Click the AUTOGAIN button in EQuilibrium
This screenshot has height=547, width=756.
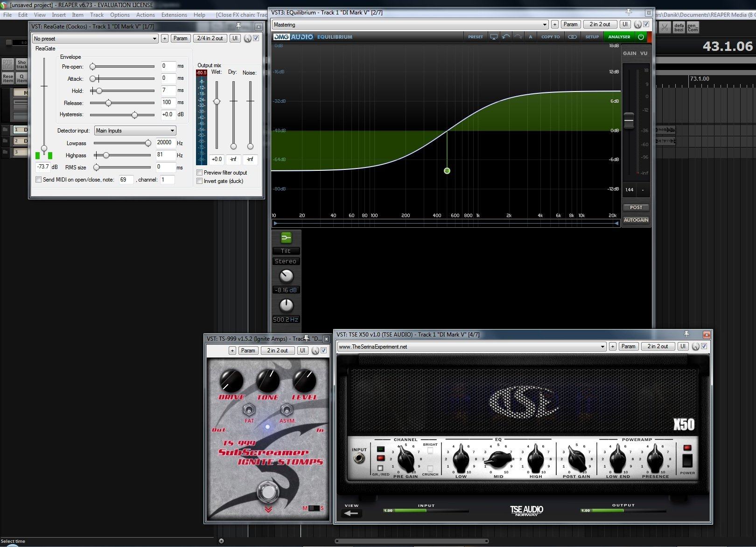636,220
